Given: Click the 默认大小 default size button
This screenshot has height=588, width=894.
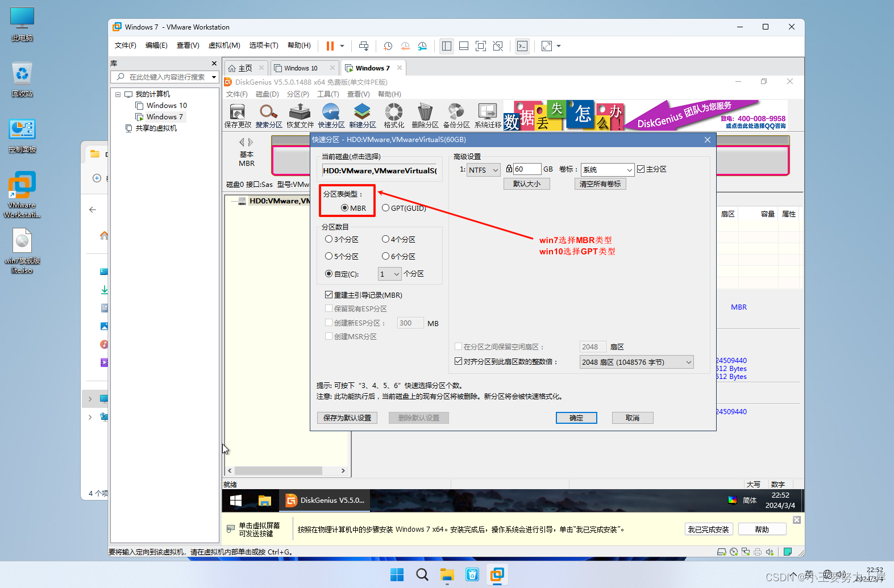Looking at the screenshot, I should point(527,184).
